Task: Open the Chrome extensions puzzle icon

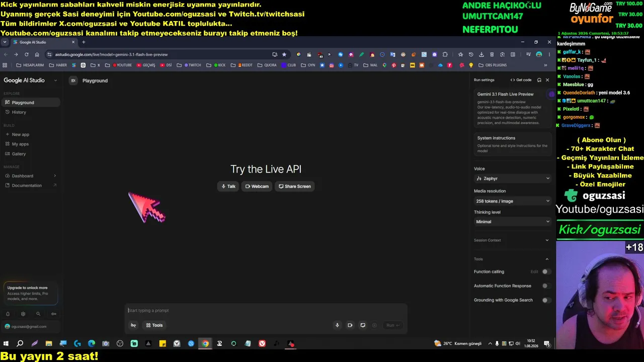Action: pyautogui.click(x=445, y=54)
